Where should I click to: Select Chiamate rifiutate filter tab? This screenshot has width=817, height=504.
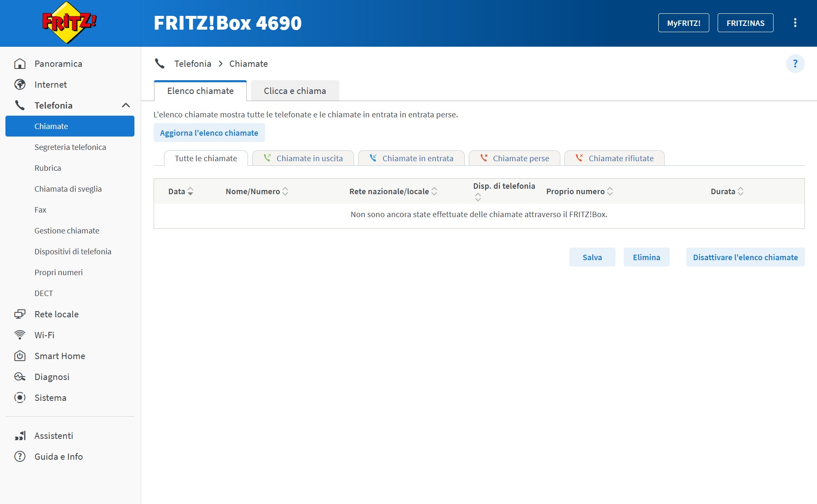tap(615, 158)
